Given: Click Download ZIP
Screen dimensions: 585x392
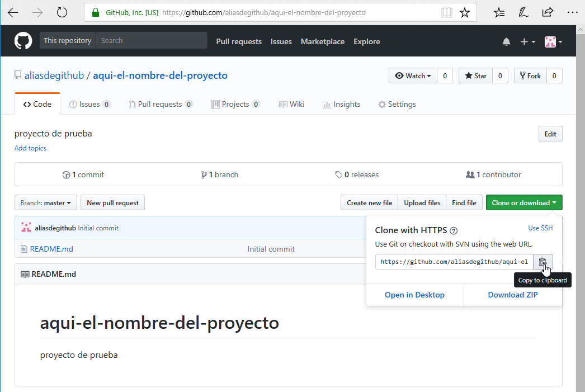Looking at the screenshot, I should tap(513, 295).
